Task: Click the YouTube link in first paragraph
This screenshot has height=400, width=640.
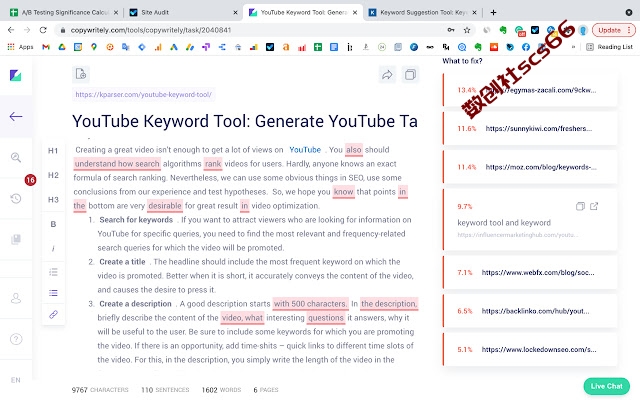Action: click(305, 150)
